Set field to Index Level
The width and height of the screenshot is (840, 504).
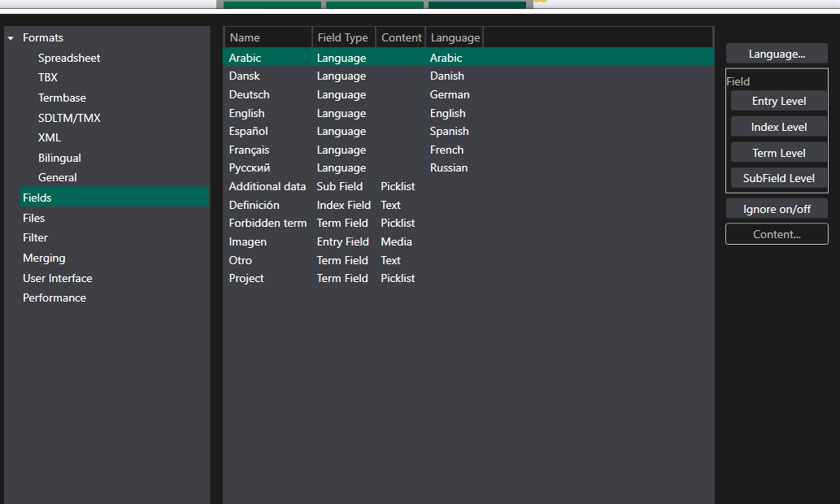click(x=778, y=126)
